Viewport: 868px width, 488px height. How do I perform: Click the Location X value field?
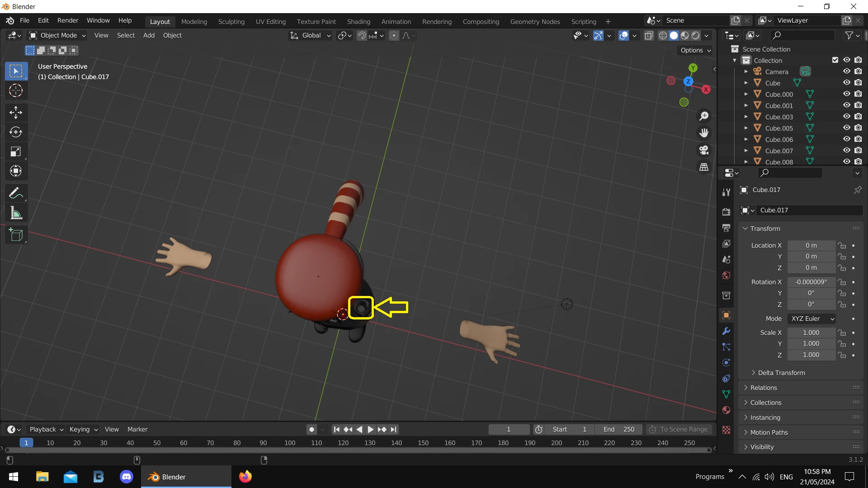811,245
